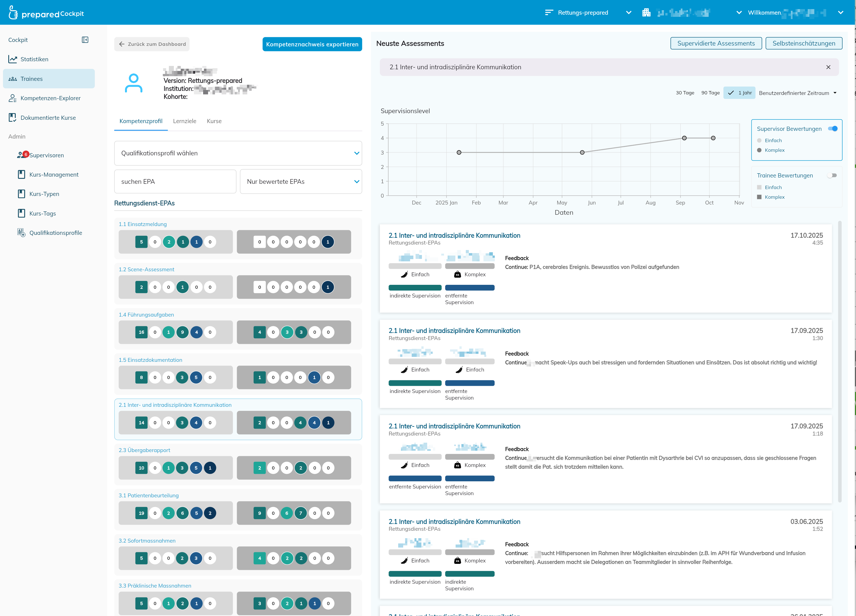Click the Kompetenzen-Explorer sidebar icon
Viewport: 856px width, 616px height.
click(13, 98)
